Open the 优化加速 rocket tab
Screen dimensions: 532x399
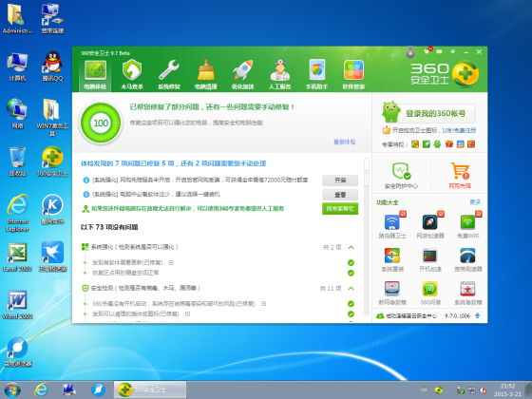click(243, 75)
